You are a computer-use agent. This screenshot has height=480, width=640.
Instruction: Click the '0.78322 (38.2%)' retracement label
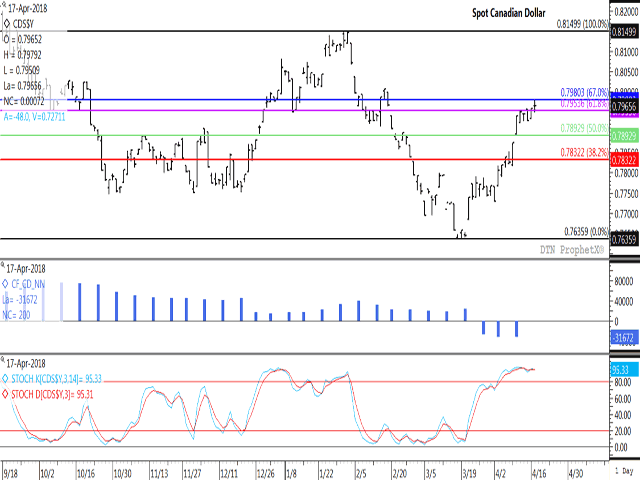click(584, 153)
